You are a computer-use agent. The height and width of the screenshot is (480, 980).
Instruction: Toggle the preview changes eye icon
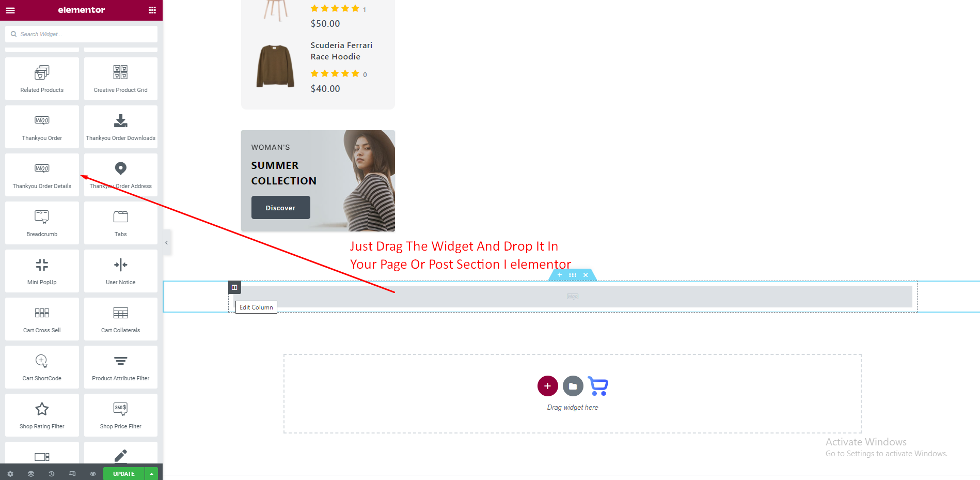(x=93, y=473)
